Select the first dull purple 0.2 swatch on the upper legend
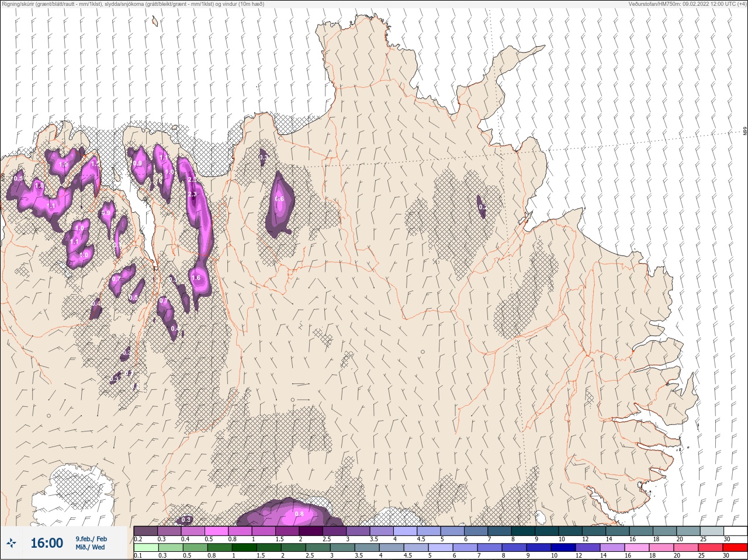 (146, 531)
